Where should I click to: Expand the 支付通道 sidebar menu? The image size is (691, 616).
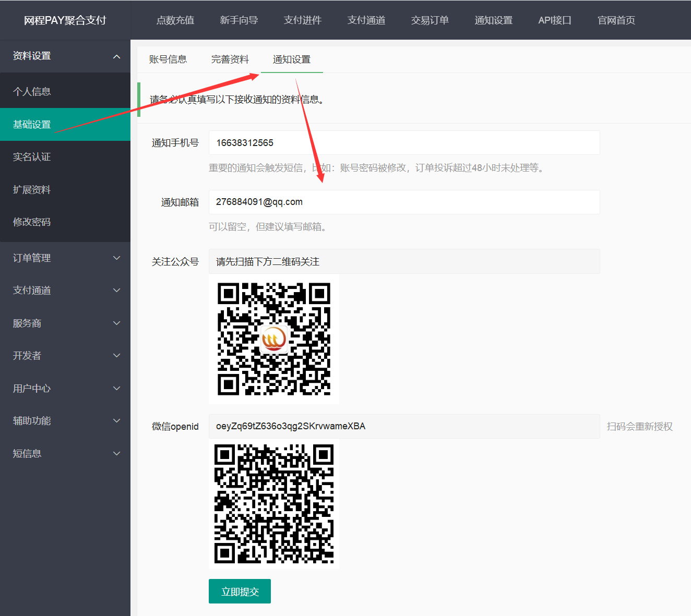65,290
